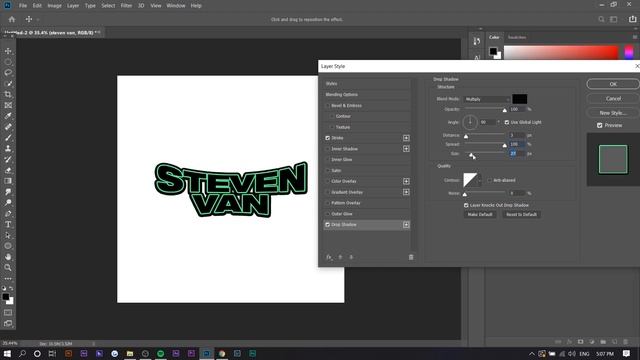Select the Move tool in the left toolbar

pos(8,51)
